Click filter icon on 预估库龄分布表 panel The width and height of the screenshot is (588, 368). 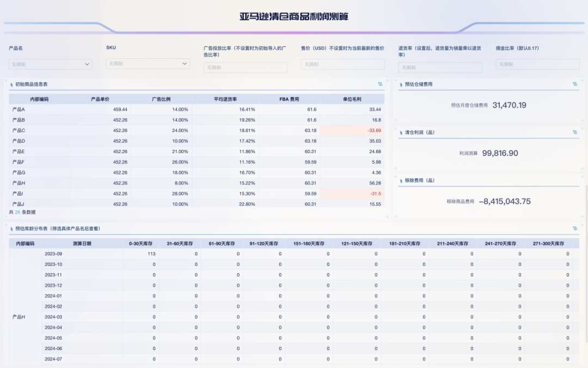click(575, 228)
